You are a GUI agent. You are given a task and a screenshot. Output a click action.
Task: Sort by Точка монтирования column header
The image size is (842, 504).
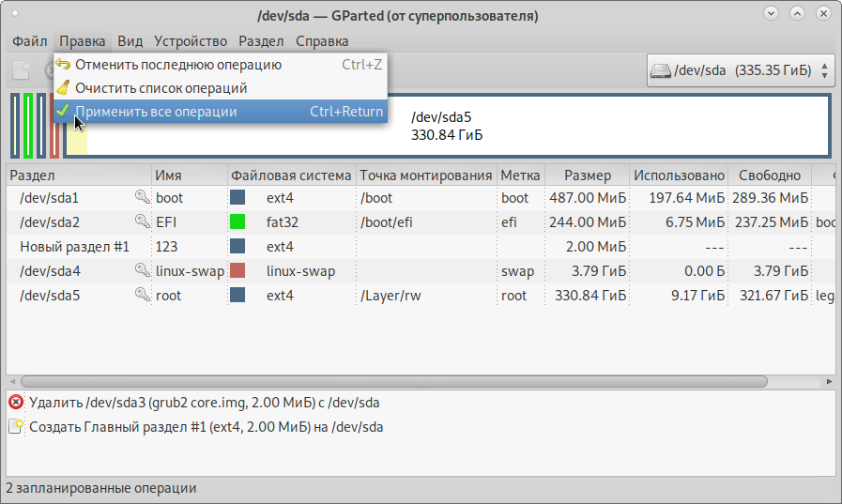(426, 176)
